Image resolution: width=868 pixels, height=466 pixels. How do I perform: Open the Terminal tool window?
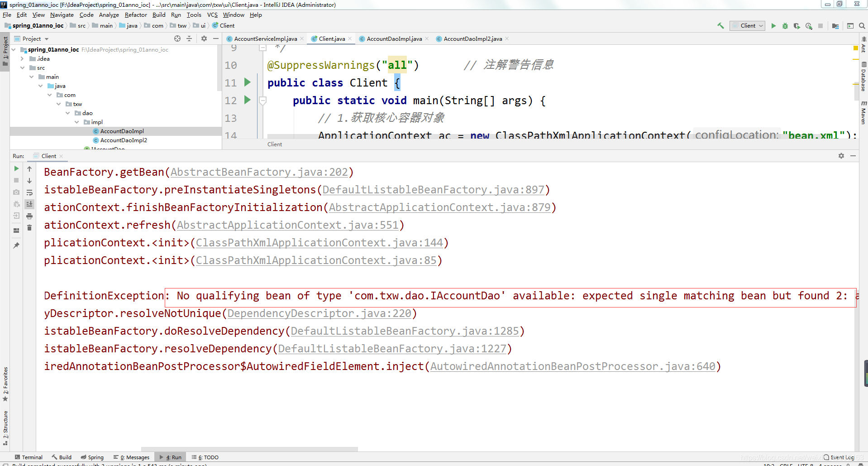click(29, 457)
